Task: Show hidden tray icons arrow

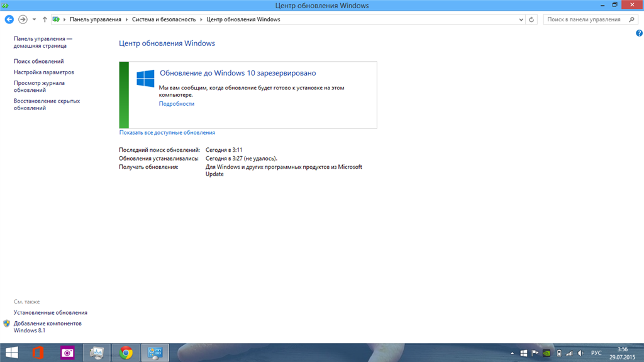Action: 512,353
